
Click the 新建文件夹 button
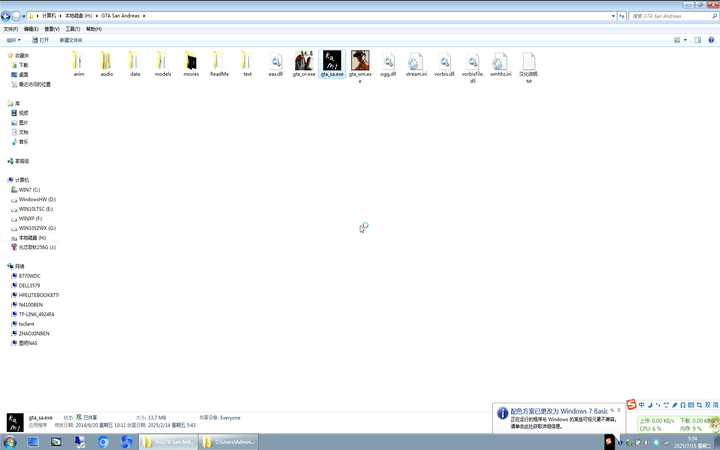pos(71,40)
